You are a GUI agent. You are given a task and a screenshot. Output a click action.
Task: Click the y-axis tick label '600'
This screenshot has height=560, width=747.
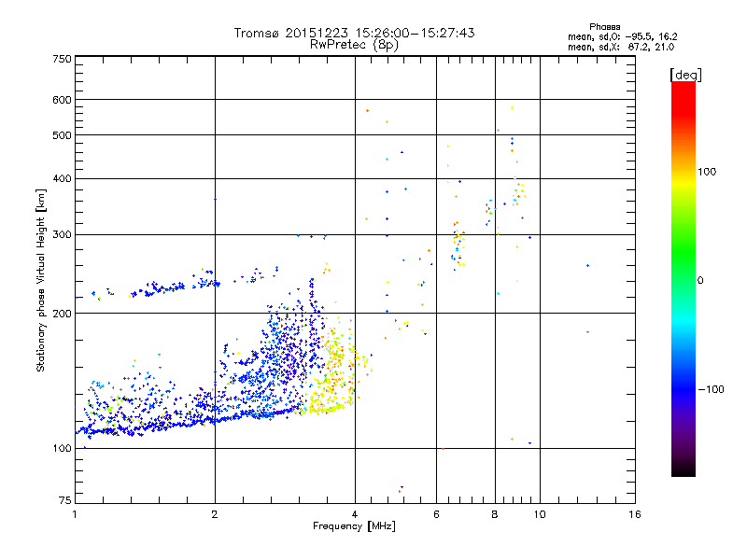tap(62, 100)
